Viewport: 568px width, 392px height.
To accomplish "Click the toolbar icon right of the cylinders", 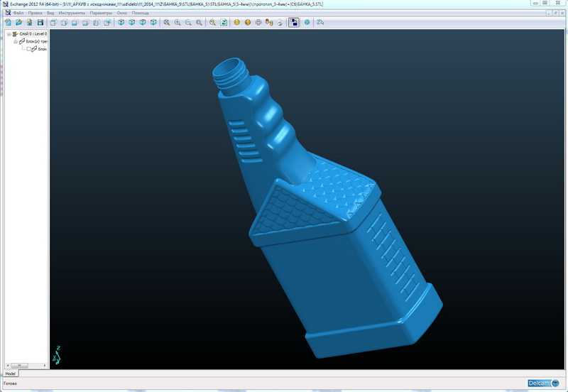I will [280, 23].
